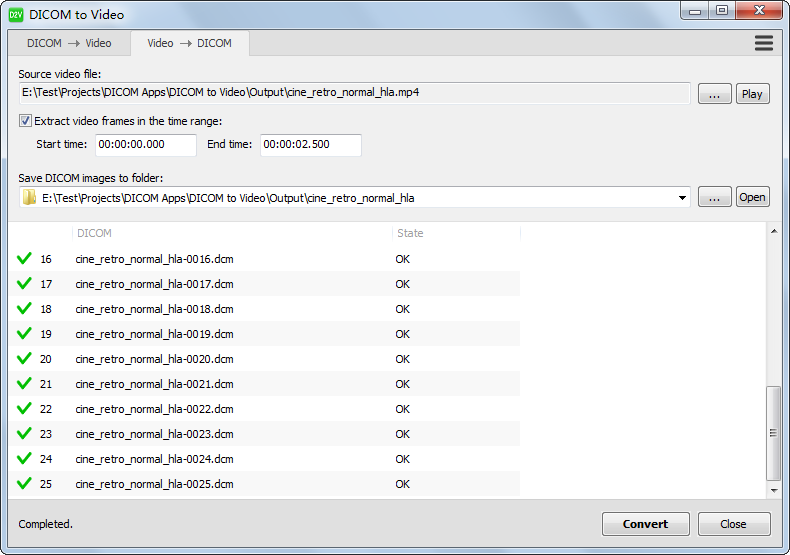790x555 pixels.
Task: Click the Start time input field
Action: tap(146, 145)
